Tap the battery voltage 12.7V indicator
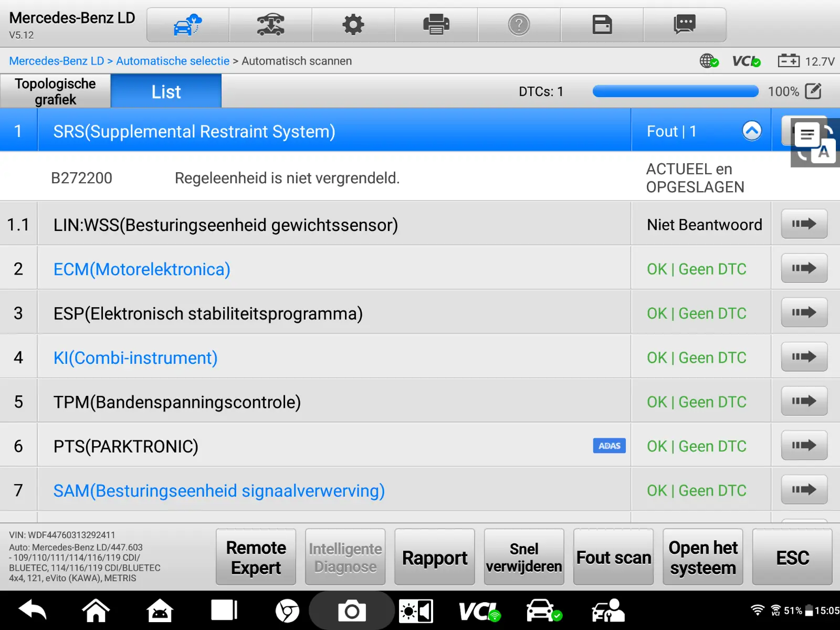The image size is (840, 630). (806, 61)
